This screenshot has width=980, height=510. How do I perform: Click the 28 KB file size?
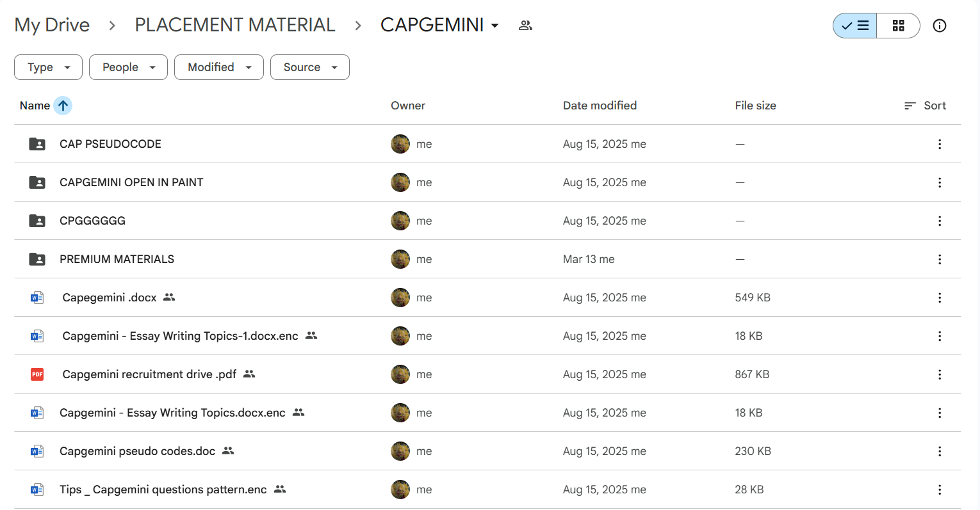coord(749,490)
